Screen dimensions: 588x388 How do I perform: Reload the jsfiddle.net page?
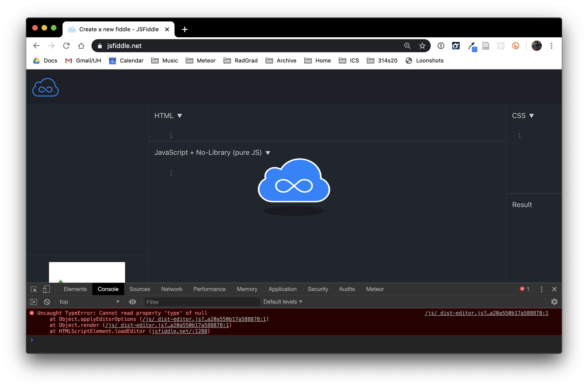coord(66,46)
